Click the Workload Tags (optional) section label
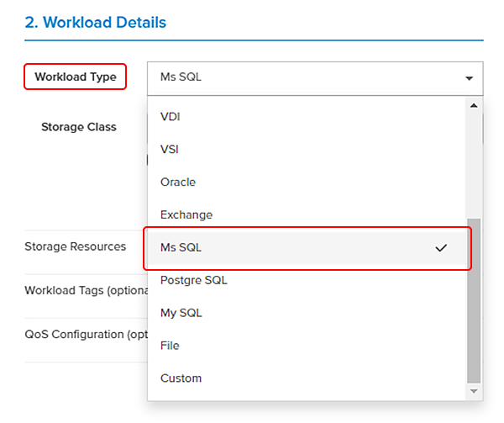 pyautogui.click(x=87, y=290)
